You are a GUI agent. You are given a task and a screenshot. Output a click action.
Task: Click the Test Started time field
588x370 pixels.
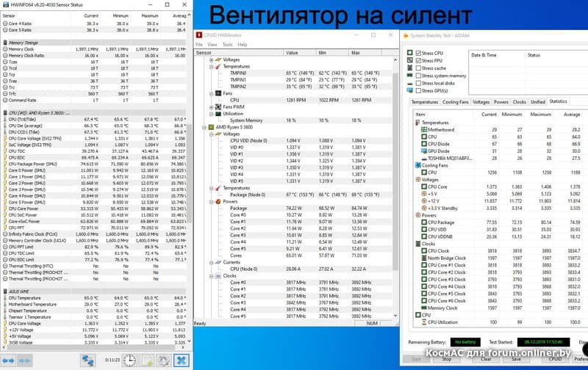pyautogui.click(x=543, y=342)
